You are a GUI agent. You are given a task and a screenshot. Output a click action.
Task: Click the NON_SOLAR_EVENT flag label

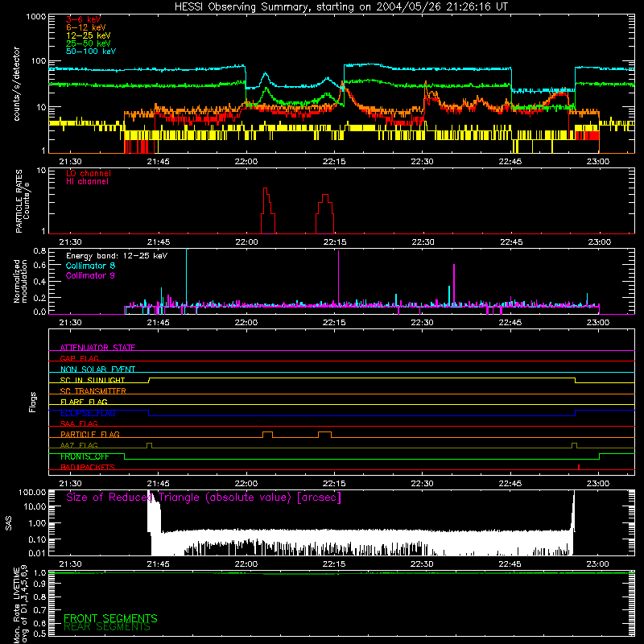pyautogui.click(x=97, y=369)
